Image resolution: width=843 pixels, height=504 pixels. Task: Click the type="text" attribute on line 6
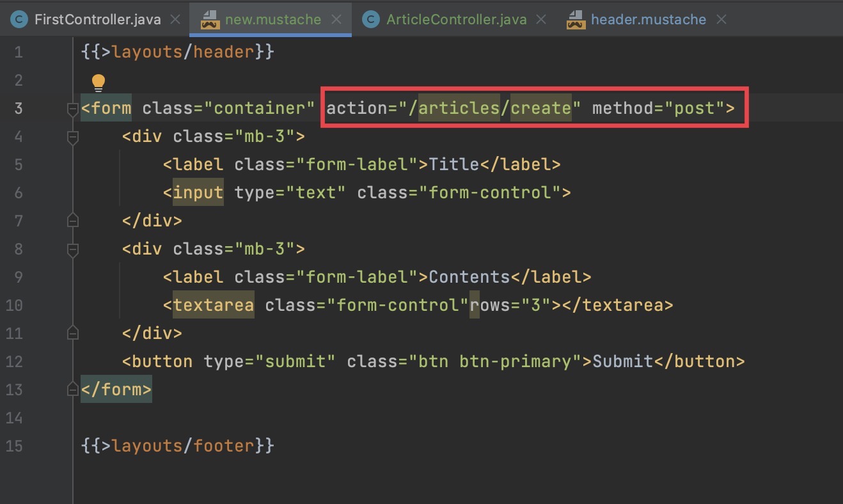290,193
